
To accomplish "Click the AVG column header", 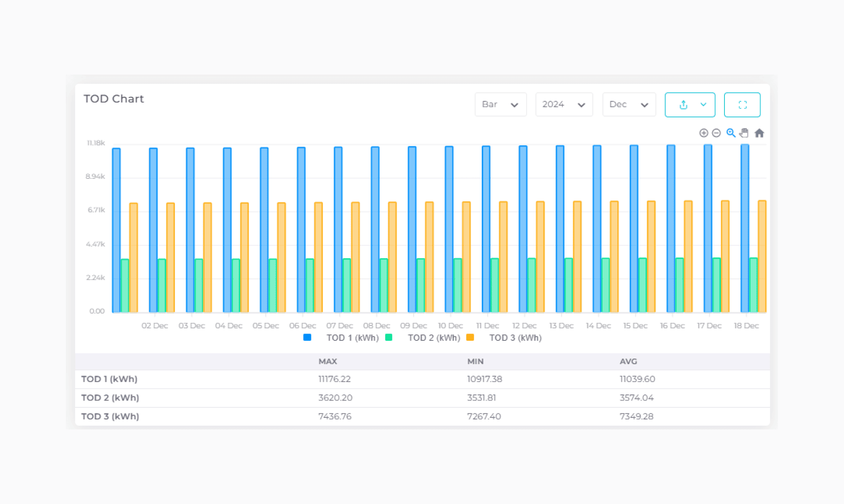I will (628, 361).
